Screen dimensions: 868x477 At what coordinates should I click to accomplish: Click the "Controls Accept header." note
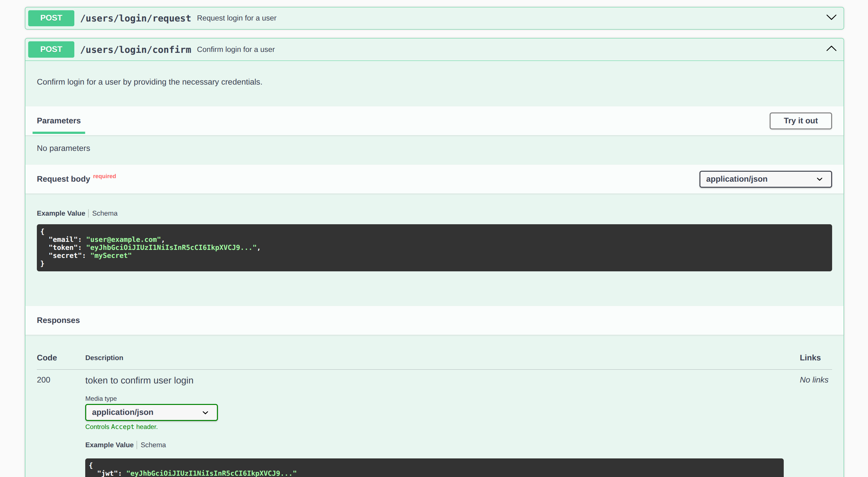[x=121, y=426]
